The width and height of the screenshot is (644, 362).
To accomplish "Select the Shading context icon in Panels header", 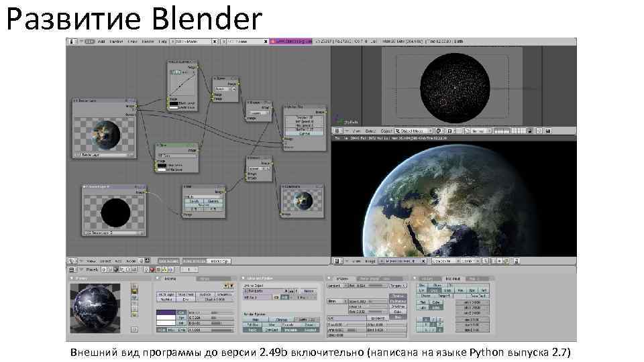I will click(116, 269).
